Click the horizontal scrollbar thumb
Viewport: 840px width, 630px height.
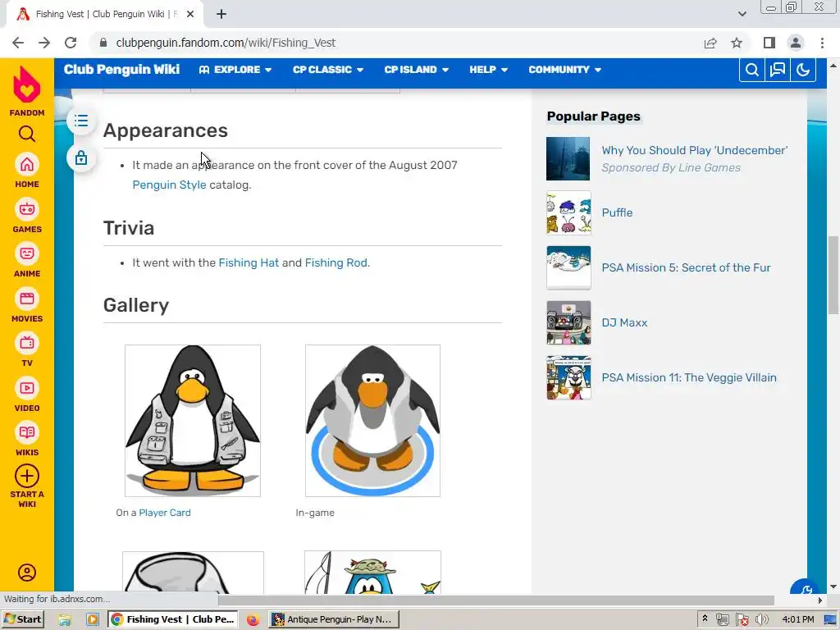(x=496, y=600)
